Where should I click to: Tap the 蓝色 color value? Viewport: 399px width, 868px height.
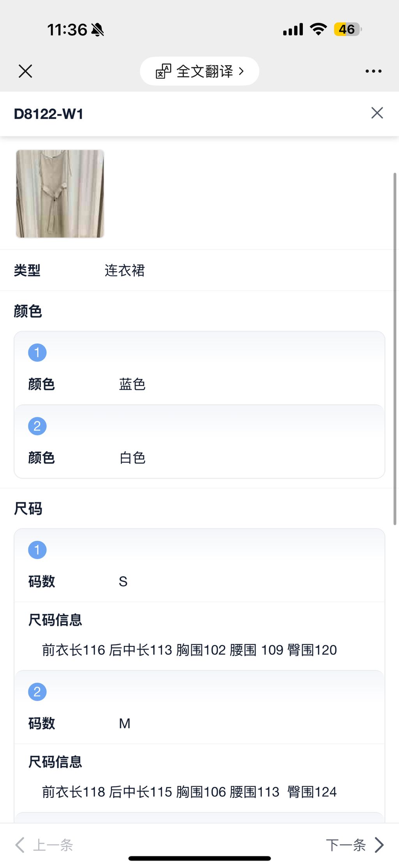tap(132, 384)
